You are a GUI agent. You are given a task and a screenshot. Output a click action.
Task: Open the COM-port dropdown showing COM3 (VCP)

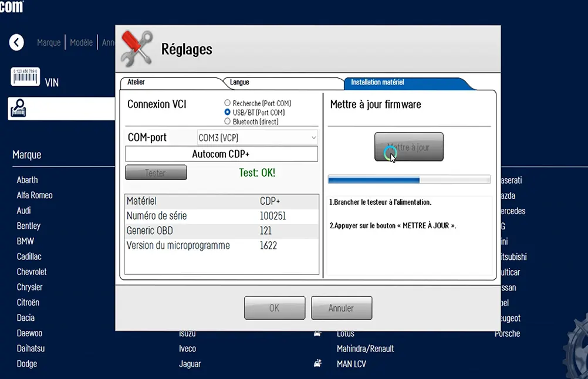point(257,138)
